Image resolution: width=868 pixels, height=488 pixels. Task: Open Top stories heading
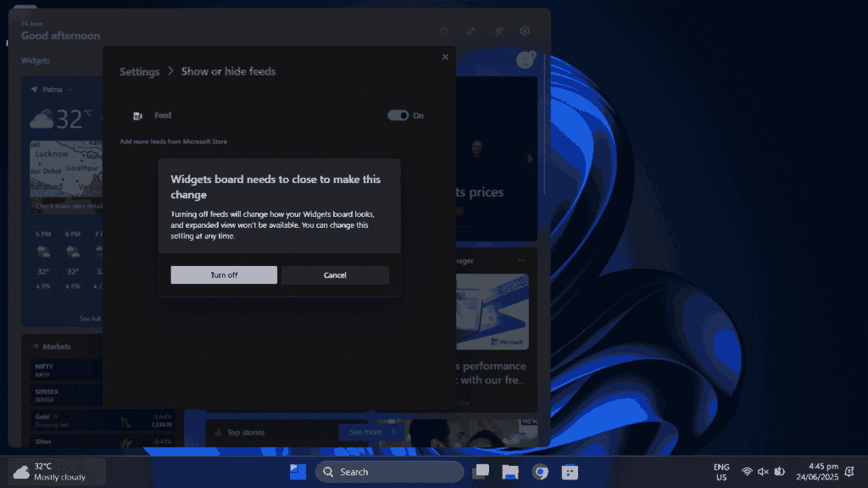pyautogui.click(x=246, y=433)
